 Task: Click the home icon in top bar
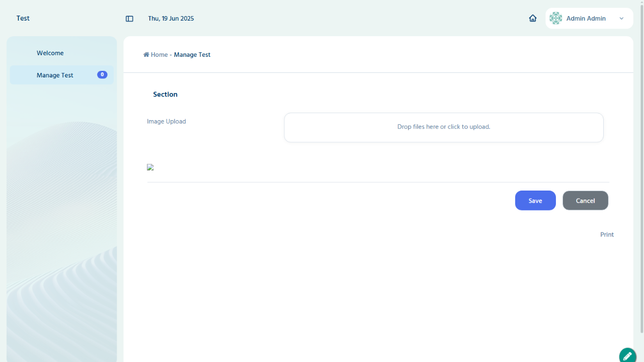tap(533, 18)
